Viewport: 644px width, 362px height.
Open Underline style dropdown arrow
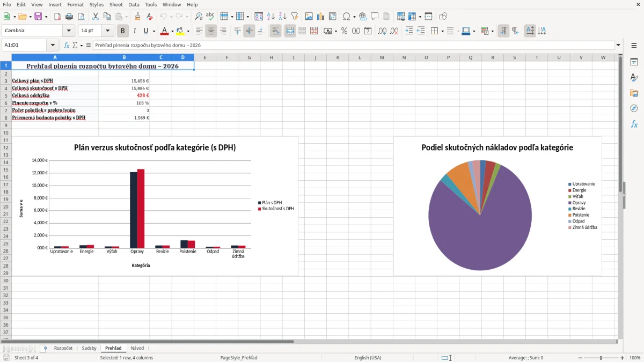[x=153, y=31]
